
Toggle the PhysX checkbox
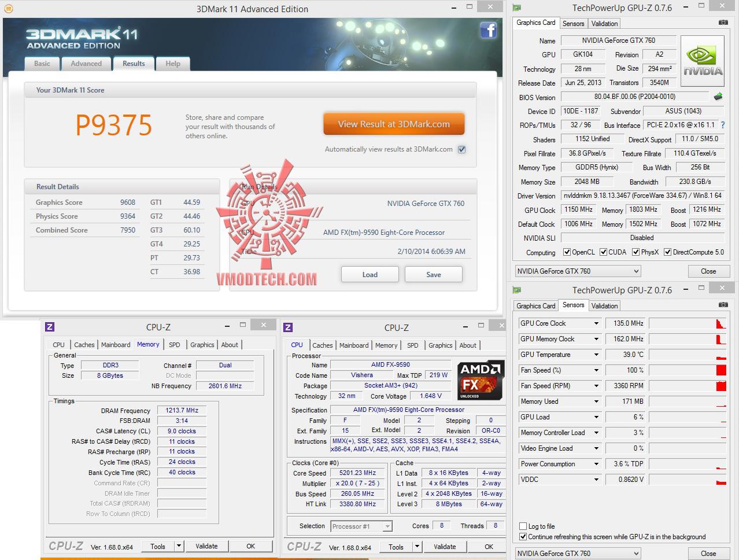[x=635, y=252]
